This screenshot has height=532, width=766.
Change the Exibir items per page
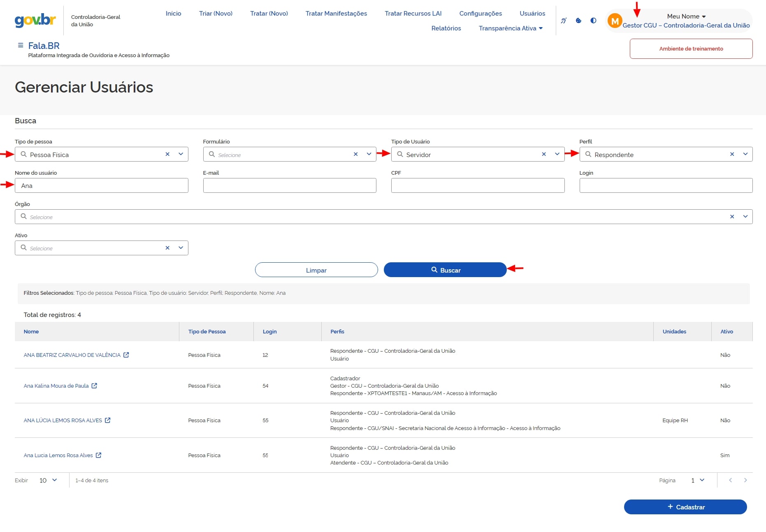[49, 480]
